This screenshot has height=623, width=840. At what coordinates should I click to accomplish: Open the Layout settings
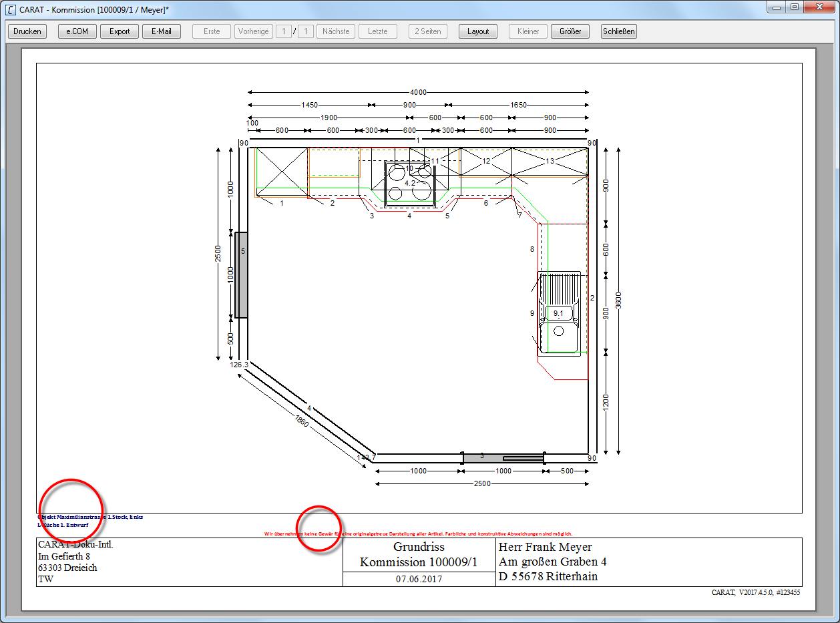[478, 31]
